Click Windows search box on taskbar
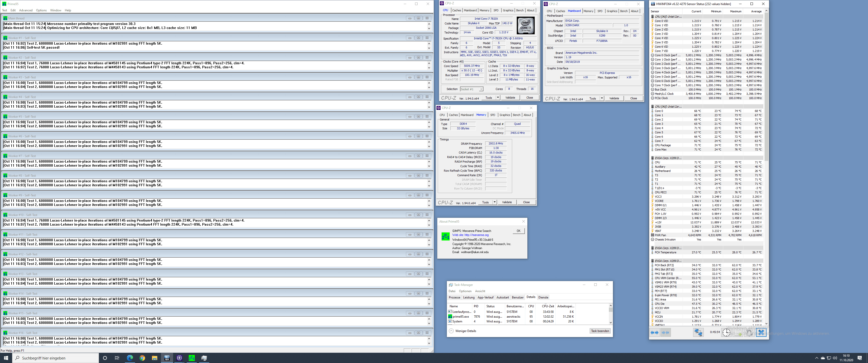This screenshot has width=868, height=363. pyautogui.click(x=56, y=358)
